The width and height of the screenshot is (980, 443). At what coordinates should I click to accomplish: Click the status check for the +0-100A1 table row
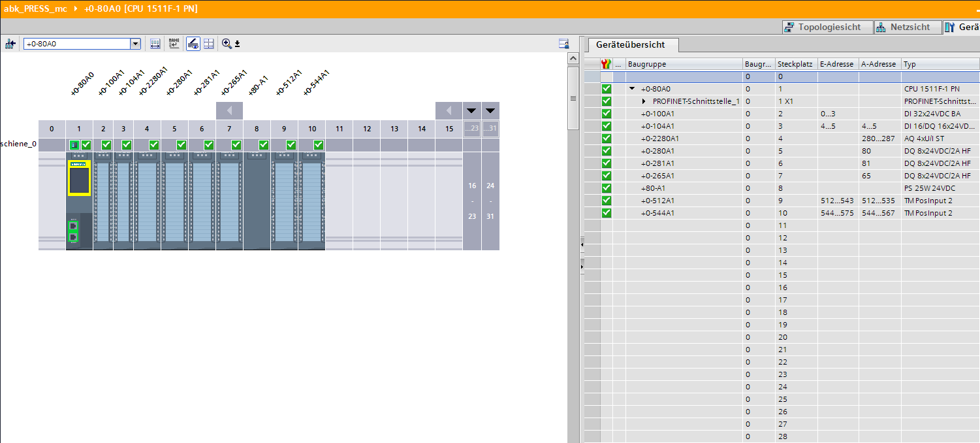coord(607,114)
